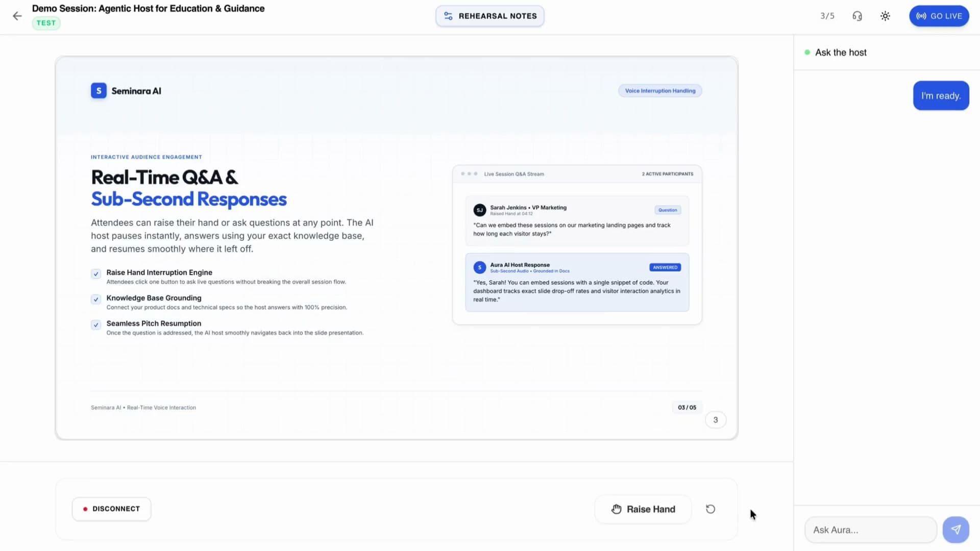The width and height of the screenshot is (980, 551).
Task: Click the slide number 3 badge
Action: click(716, 420)
